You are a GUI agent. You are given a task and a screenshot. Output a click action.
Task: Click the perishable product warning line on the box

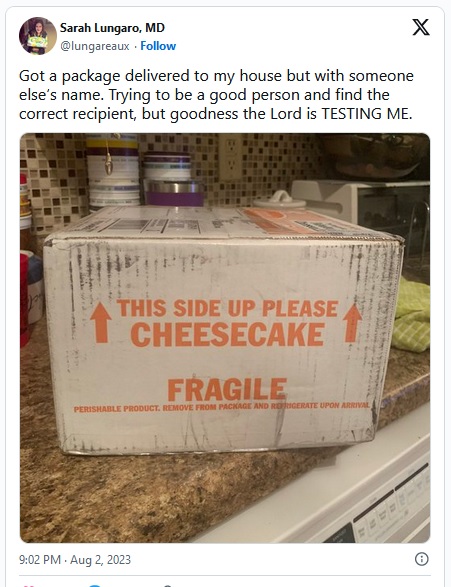[222, 407]
